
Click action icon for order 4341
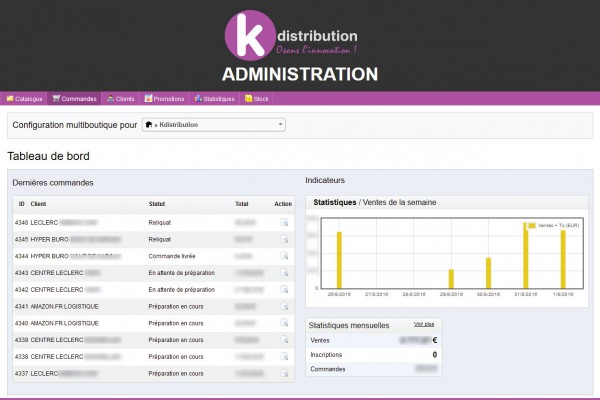coord(284,306)
